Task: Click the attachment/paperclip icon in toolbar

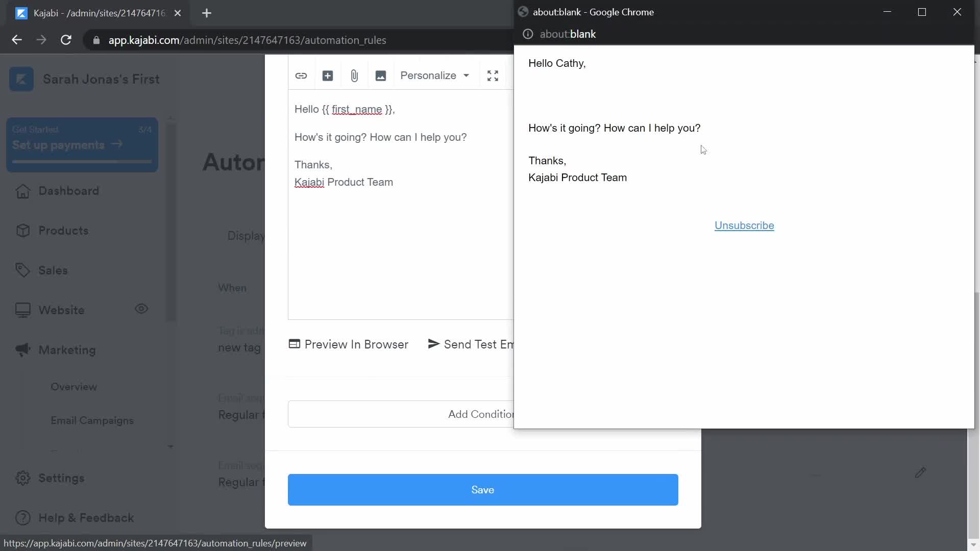Action: (355, 74)
